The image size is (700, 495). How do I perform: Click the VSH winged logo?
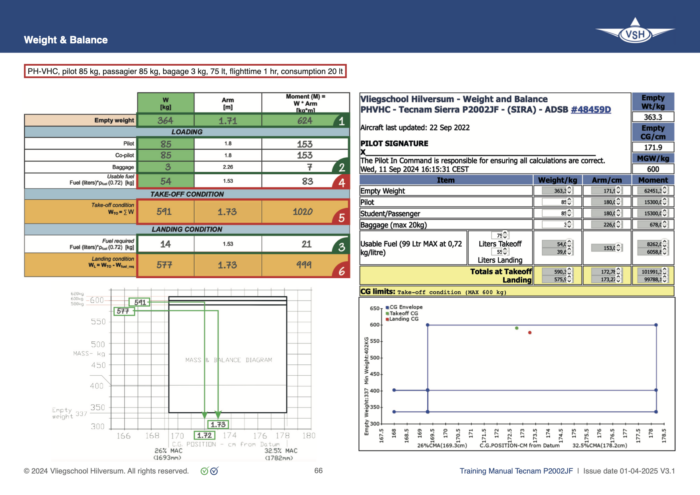click(x=635, y=31)
